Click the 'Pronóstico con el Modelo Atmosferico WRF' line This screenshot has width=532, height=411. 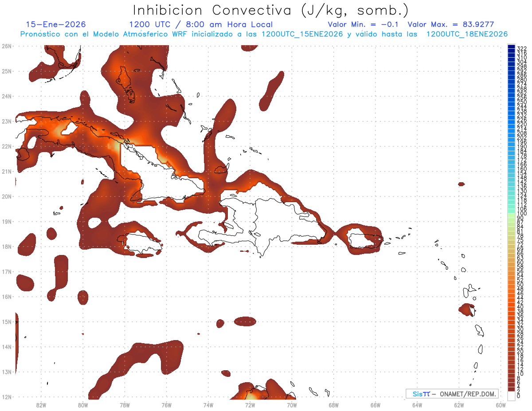click(264, 34)
